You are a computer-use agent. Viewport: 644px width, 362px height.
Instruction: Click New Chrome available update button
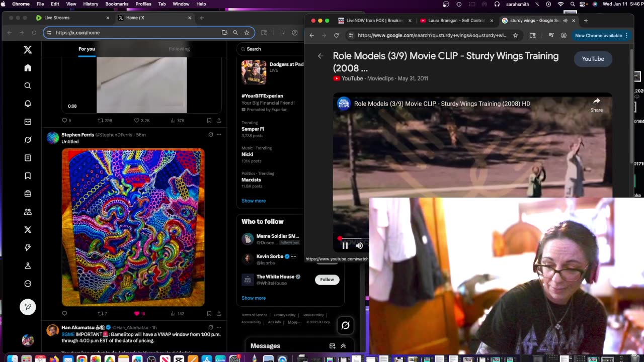click(x=601, y=36)
